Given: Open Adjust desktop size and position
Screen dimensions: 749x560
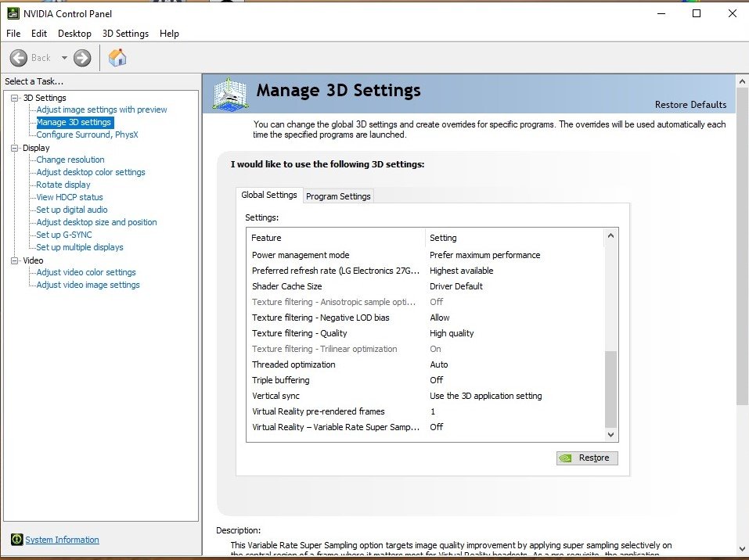Looking at the screenshot, I should 96,222.
